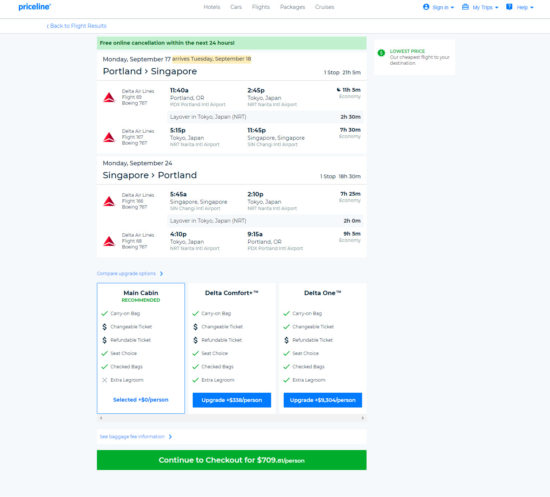Upgrade to Delta Comfort+ for +$338/person
Image resolution: width=550 pixels, height=497 pixels.
tap(232, 400)
